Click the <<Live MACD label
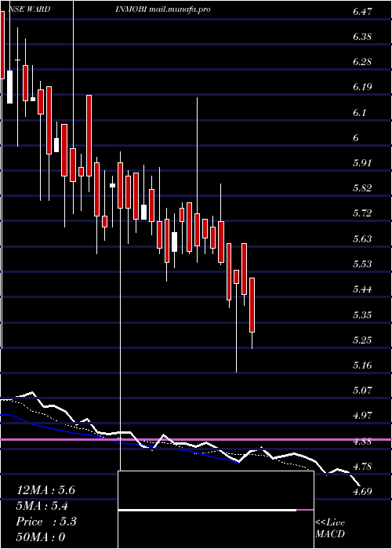This screenshot has width=392, height=549. 330,529
